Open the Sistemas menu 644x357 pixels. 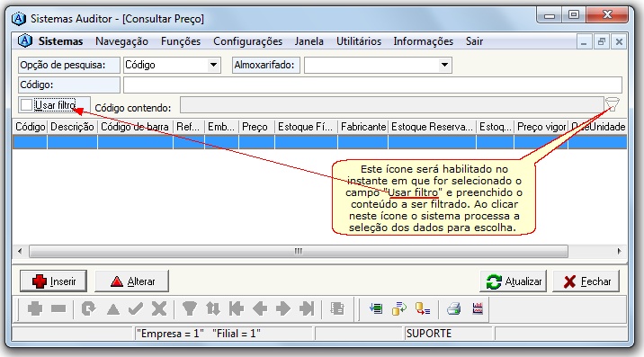pyautogui.click(x=60, y=41)
